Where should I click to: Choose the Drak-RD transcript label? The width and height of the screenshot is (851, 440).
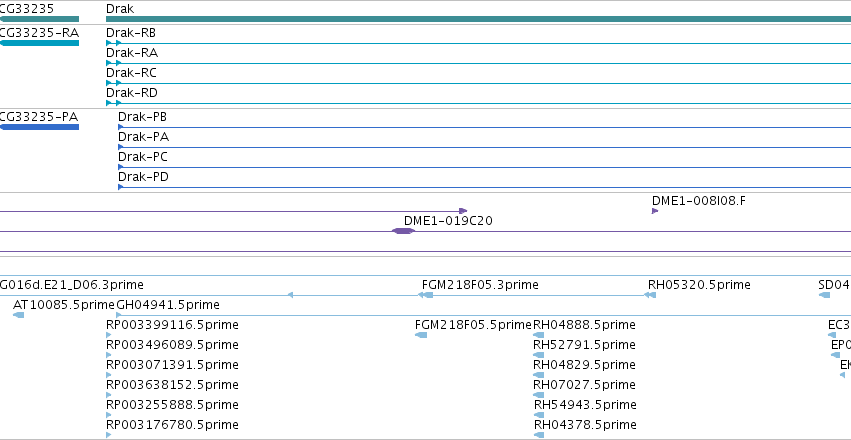click(x=132, y=93)
